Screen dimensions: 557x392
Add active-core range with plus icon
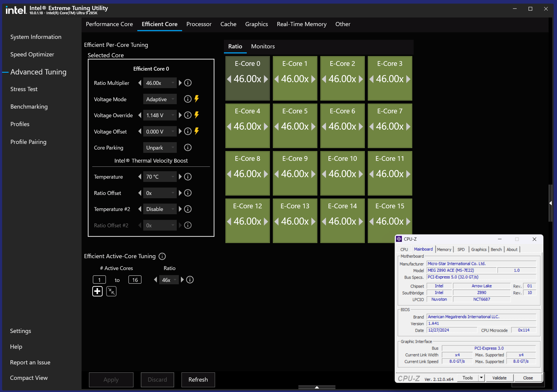pyautogui.click(x=97, y=291)
